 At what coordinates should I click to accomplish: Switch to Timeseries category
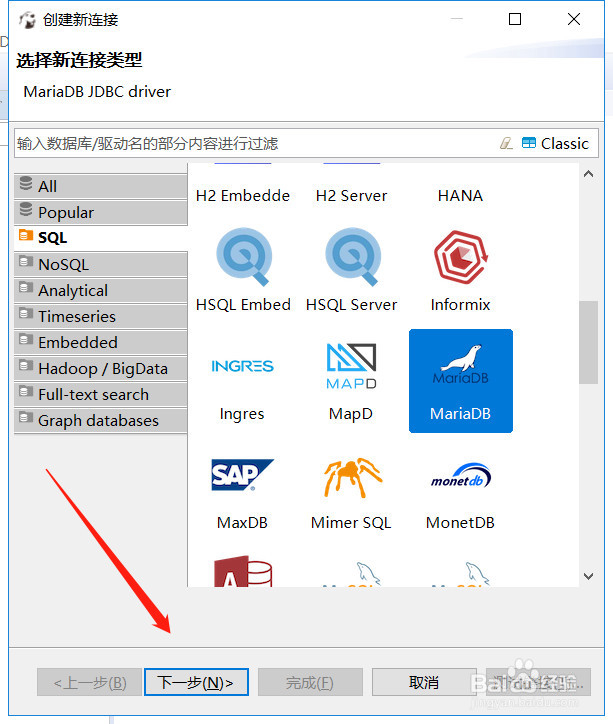101,316
